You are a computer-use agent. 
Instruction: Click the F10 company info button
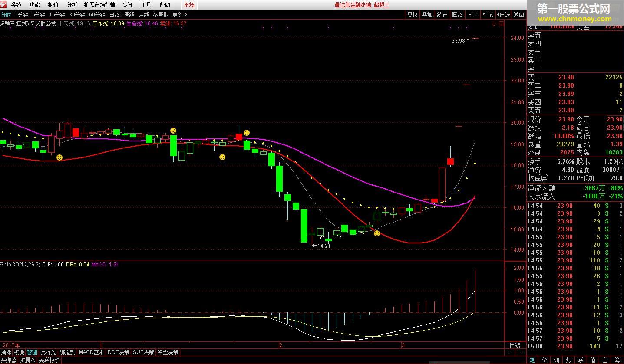(x=473, y=15)
